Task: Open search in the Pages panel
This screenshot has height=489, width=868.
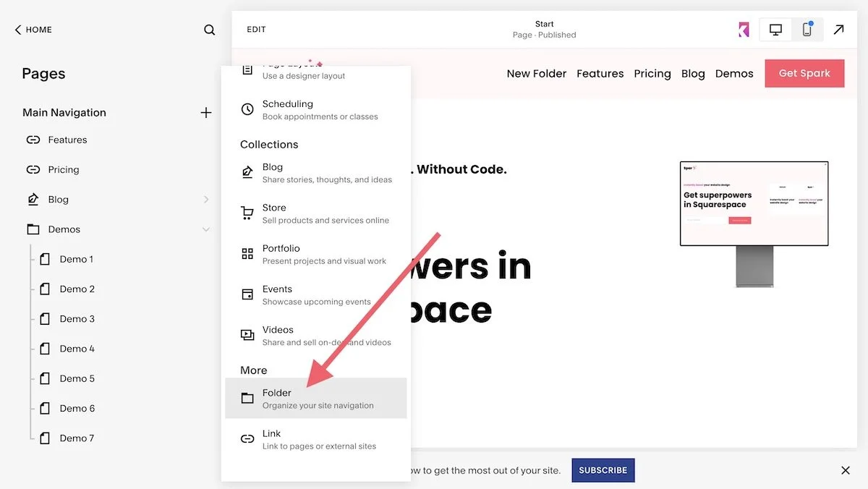Action: (x=209, y=30)
